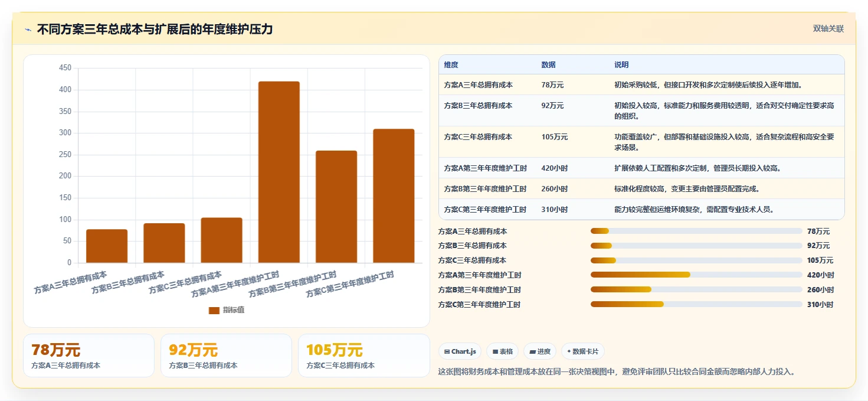This screenshot has height=401, width=868.
Task: Click the 92万元 cell in the table
Action: pos(552,105)
